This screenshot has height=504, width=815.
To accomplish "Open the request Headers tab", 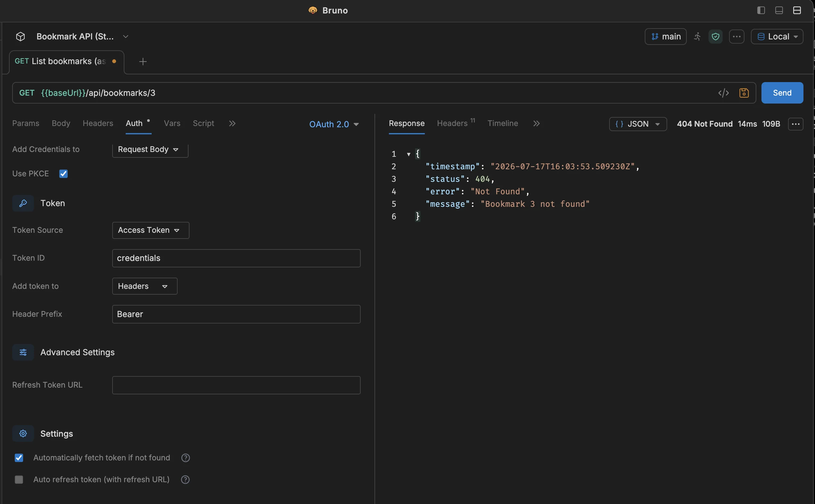I will pyautogui.click(x=98, y=123).
